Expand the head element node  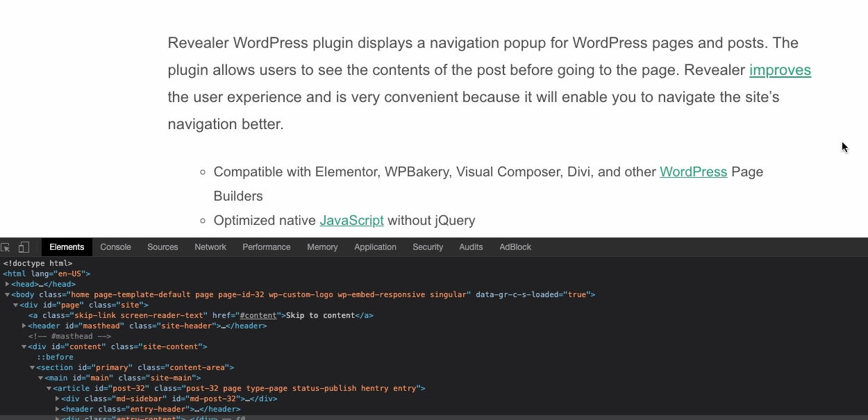coord(8,285)
